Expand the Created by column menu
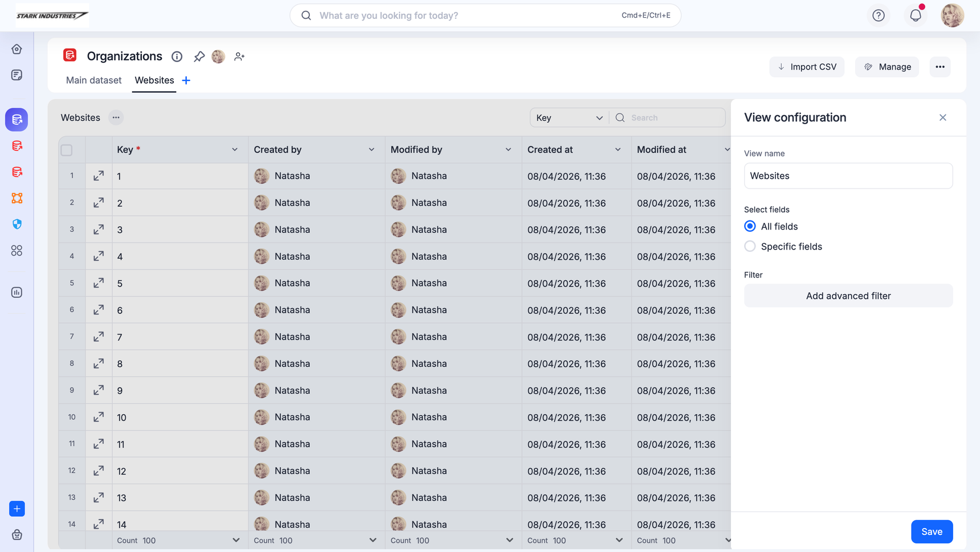 point(371,150)
